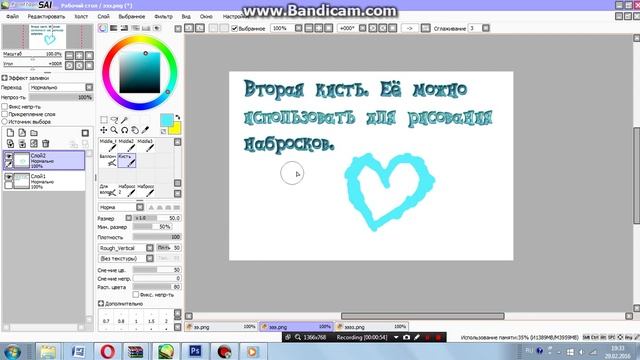The width and height of the screenshot is (640, 360).
Task: Expand the Эффект заливки section
Action: pos(4,78)
